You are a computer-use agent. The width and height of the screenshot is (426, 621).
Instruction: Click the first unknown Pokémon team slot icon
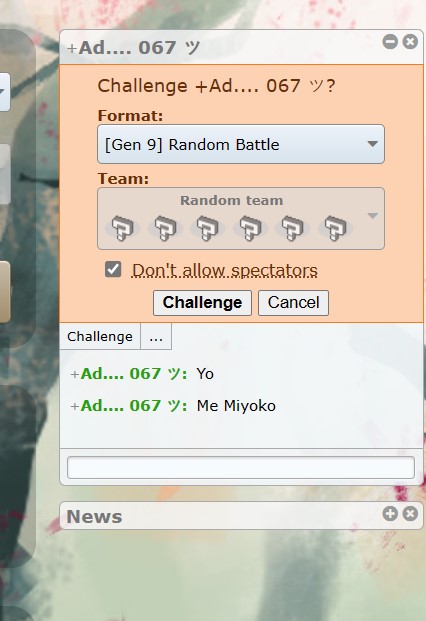123,228
